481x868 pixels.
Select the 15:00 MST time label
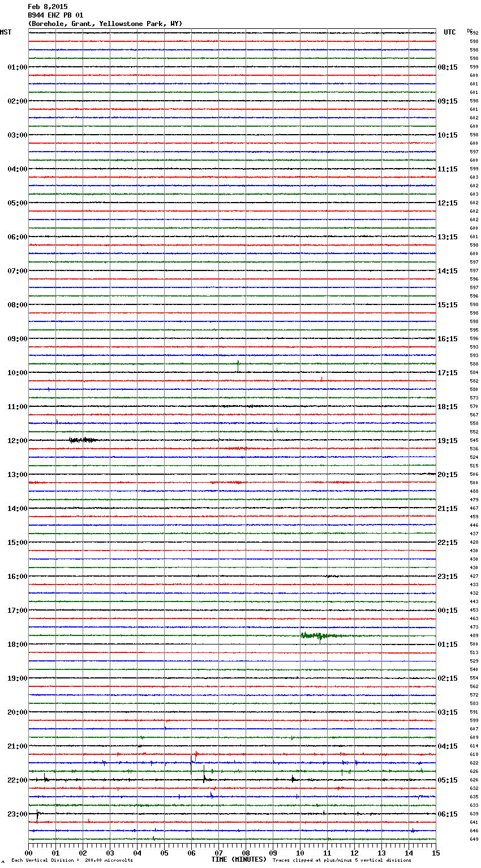click(18, 543)
